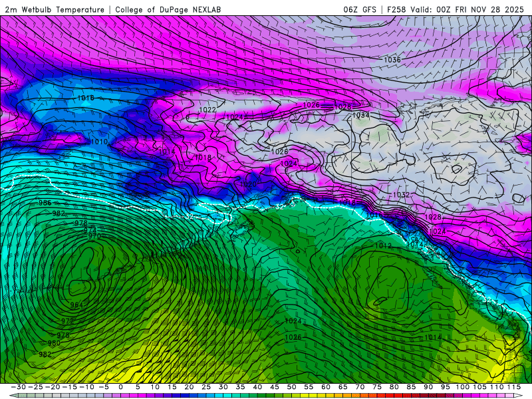Click the 25 value on the color scale
Viewport: 532px width, 399px height.
(x=206, y=387)
